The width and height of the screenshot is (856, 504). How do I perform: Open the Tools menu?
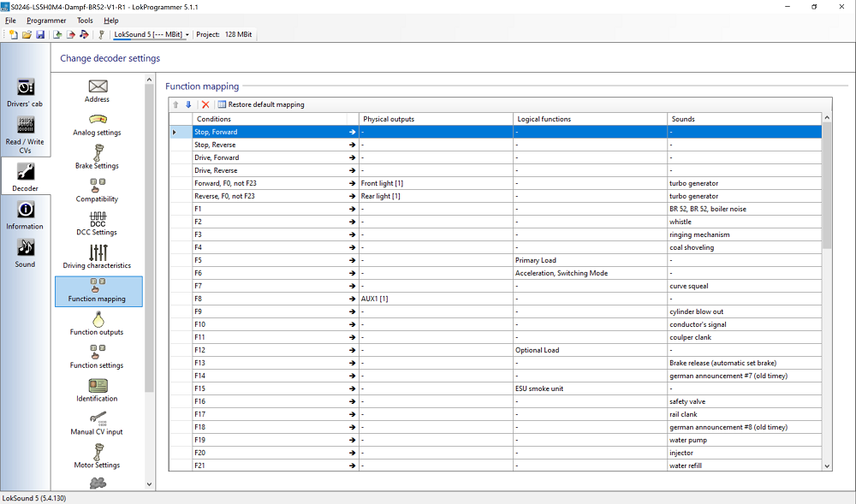[x=85, y=21]
